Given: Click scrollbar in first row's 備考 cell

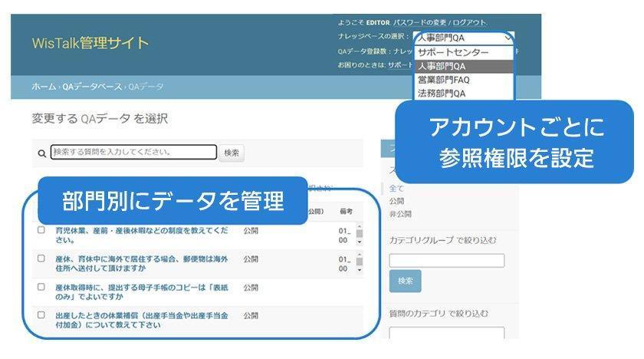Looking at the screenshot, I should [360, 235].
